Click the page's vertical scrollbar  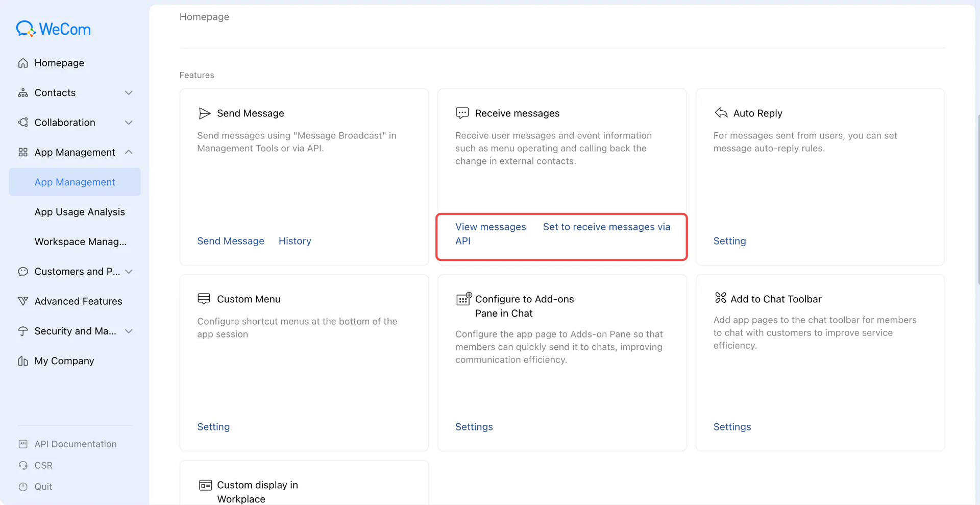(x=978, y=199)
